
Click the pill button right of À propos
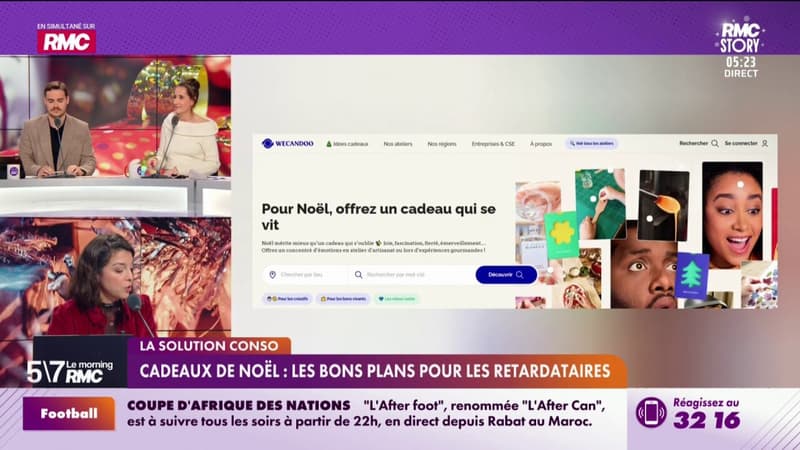point(592,143)
